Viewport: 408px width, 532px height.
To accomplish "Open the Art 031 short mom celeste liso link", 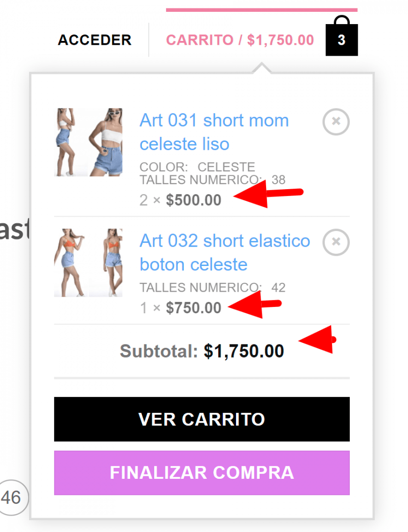I will point(214,132).
